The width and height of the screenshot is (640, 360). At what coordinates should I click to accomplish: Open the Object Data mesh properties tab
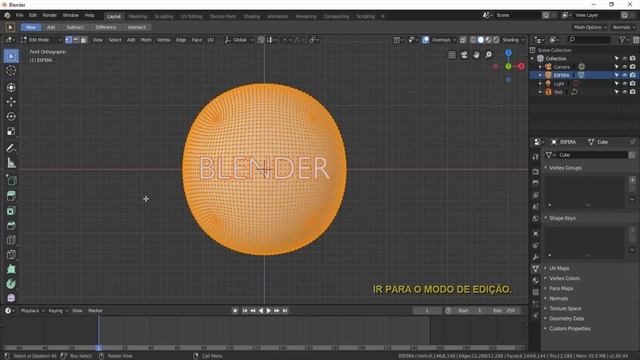(536, 269)
